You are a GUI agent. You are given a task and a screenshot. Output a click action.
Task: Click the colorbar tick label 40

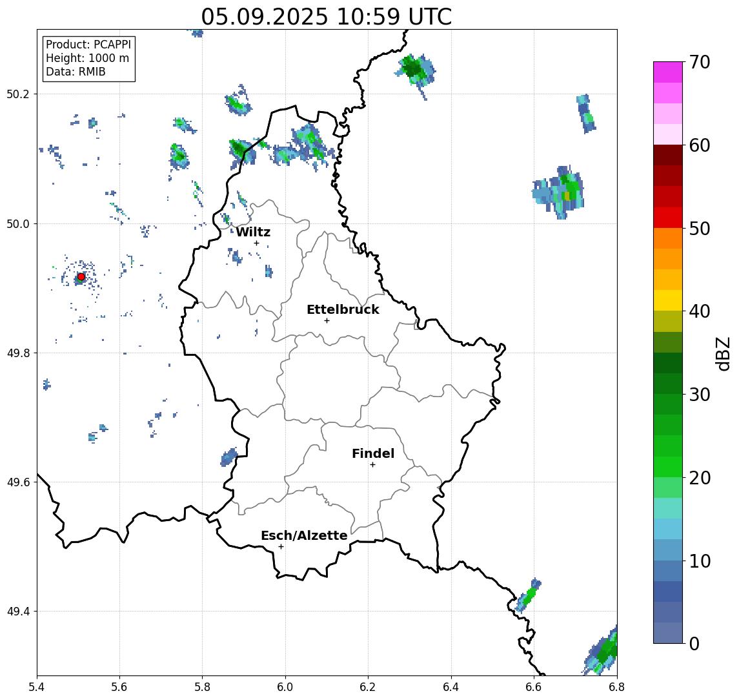pyautogui.click(x=700, y=311)
